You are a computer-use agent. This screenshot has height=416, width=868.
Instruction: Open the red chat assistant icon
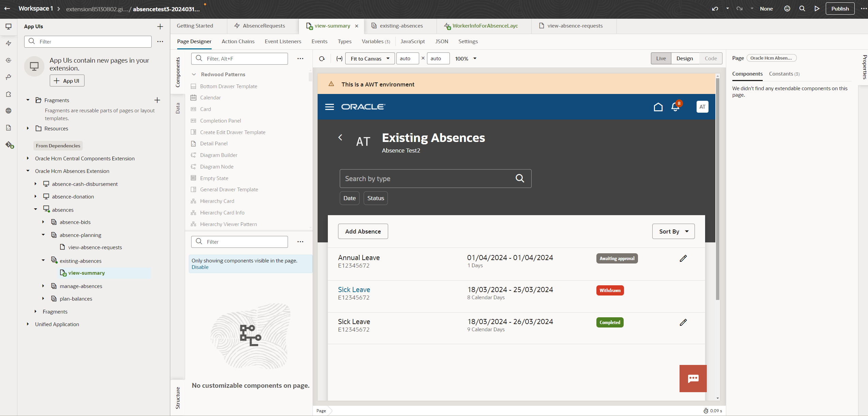pyautogui.click(x=693, y=379)
